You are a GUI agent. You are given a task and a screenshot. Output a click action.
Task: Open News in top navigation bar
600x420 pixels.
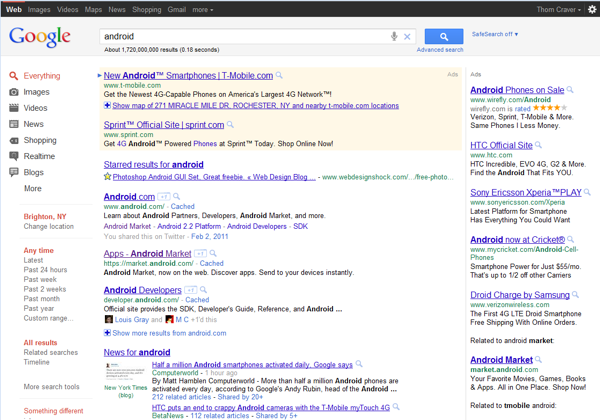pos(117,10)
